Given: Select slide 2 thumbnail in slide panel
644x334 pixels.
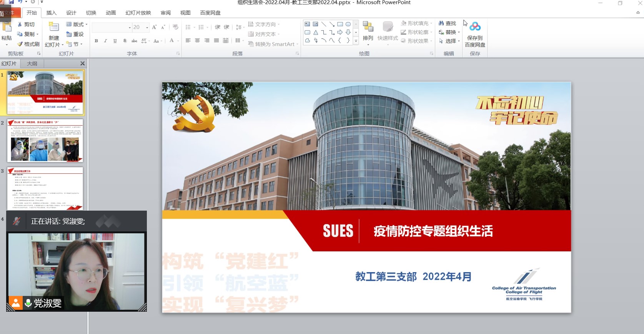Looking at the screenshot, I should point(45,141).
